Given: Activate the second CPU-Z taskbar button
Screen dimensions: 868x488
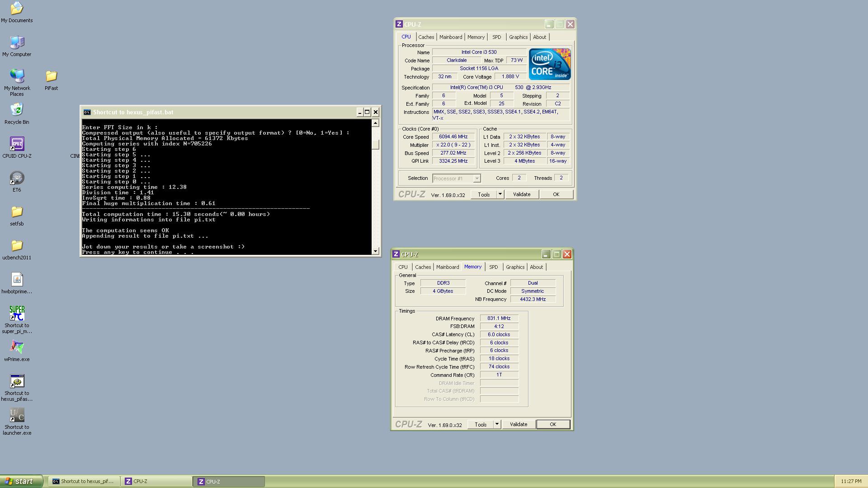Looking at the screenshot, I should click(x=229, y=481).
